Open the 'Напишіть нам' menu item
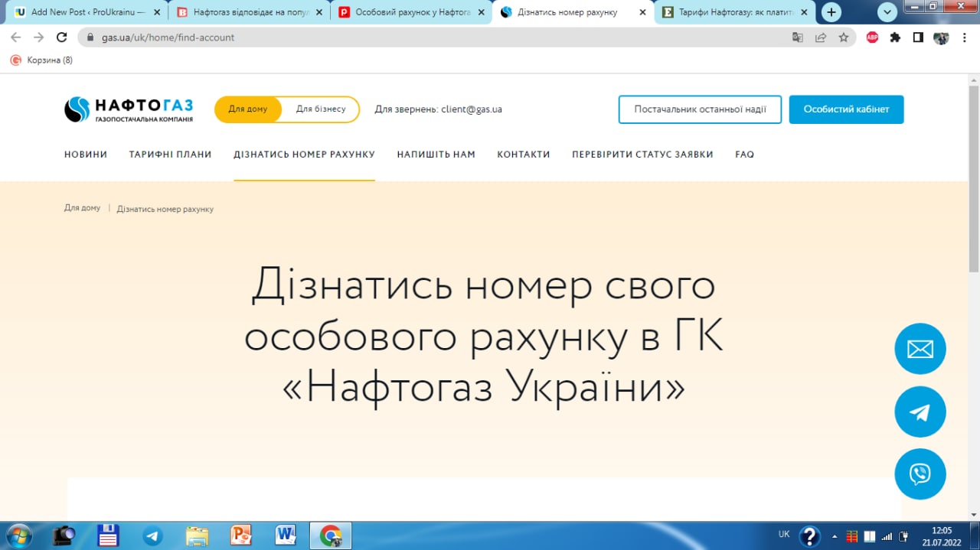Image resolution: width=980 pixels, height=550 pixels. coord(436,155)
